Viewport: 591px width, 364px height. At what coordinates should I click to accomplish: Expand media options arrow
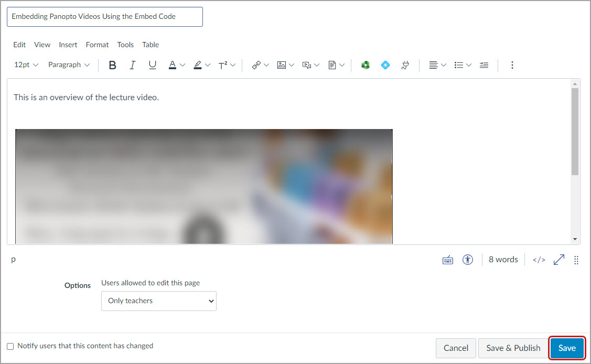[317, 65]
